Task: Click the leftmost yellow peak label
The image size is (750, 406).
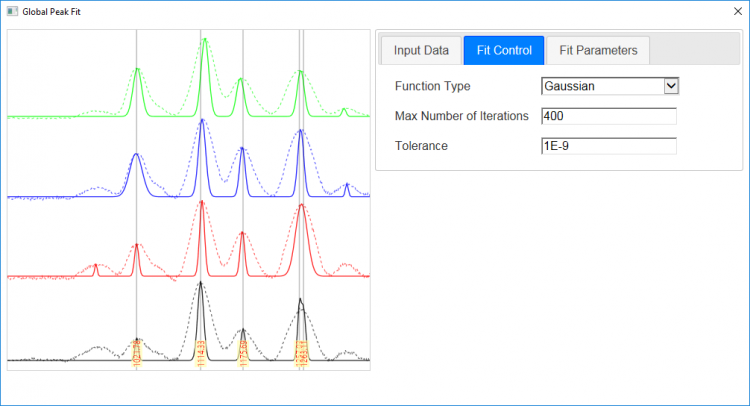Action: pyautogui.click(x=137, y=354)
